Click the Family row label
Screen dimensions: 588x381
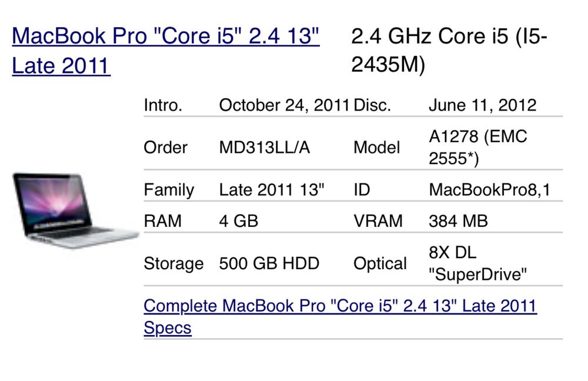169,190
